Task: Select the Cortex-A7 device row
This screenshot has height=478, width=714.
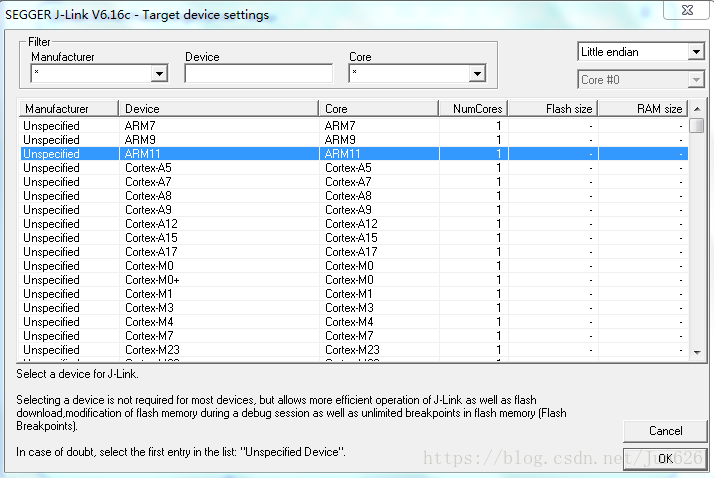Action: click(354, 182)
